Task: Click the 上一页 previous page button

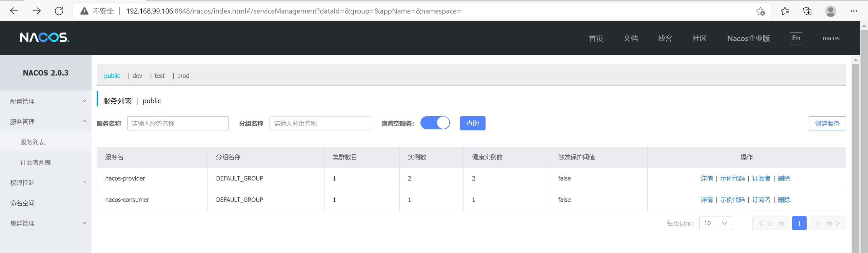Action: click(x=771, y=223)
